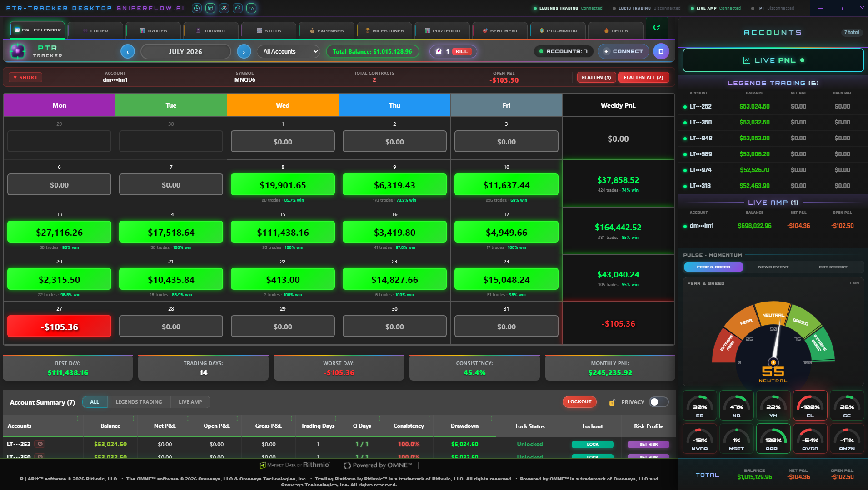Open the Journal tab
868x490 pixels.
211,31
